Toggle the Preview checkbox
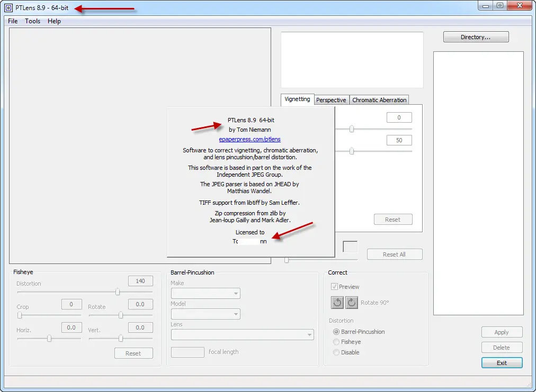 click(334, 287)
